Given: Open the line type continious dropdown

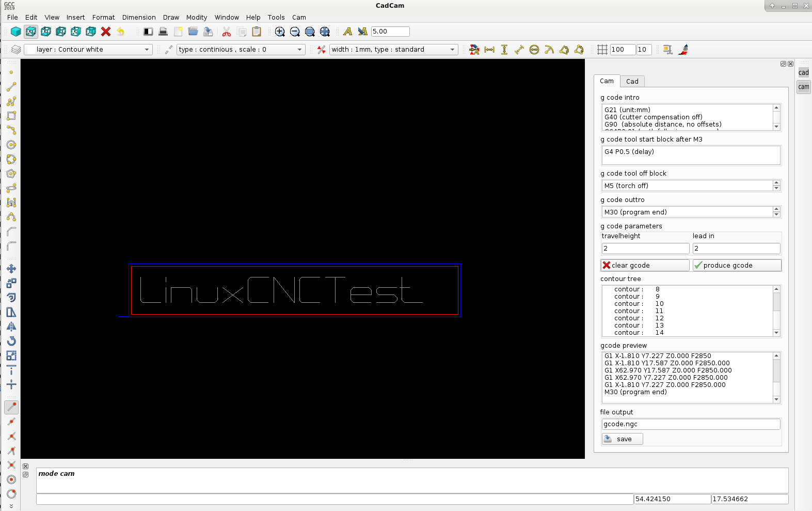Looking at the screenshot, I should point(241,50).
